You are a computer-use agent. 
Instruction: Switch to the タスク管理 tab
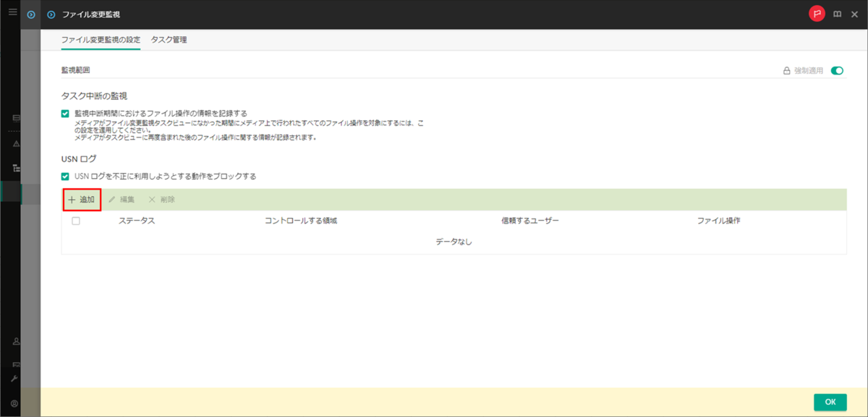[168, 41]
